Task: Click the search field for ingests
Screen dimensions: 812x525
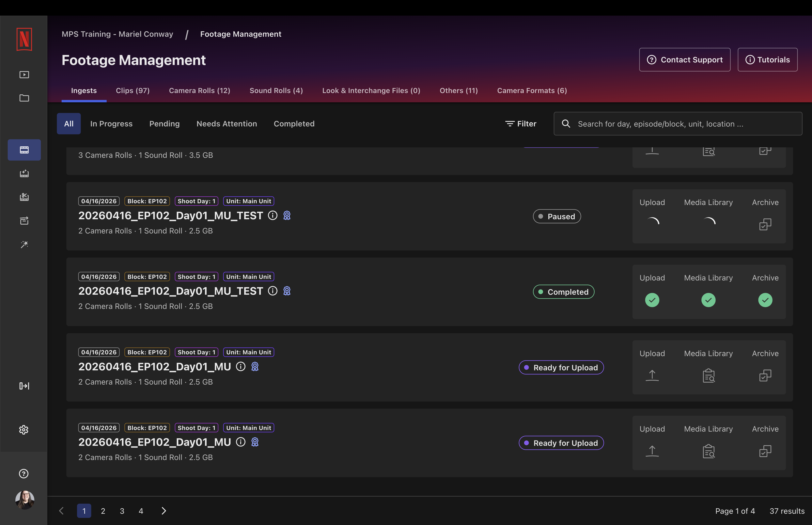Action: pyautogui.click(x=678, y=124)
